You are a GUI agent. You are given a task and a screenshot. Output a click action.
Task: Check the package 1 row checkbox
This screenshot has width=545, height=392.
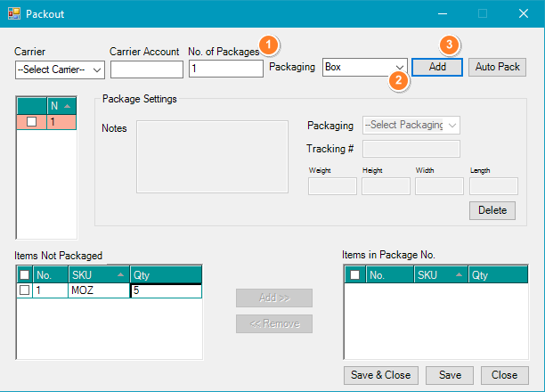[x=31, y=122]
